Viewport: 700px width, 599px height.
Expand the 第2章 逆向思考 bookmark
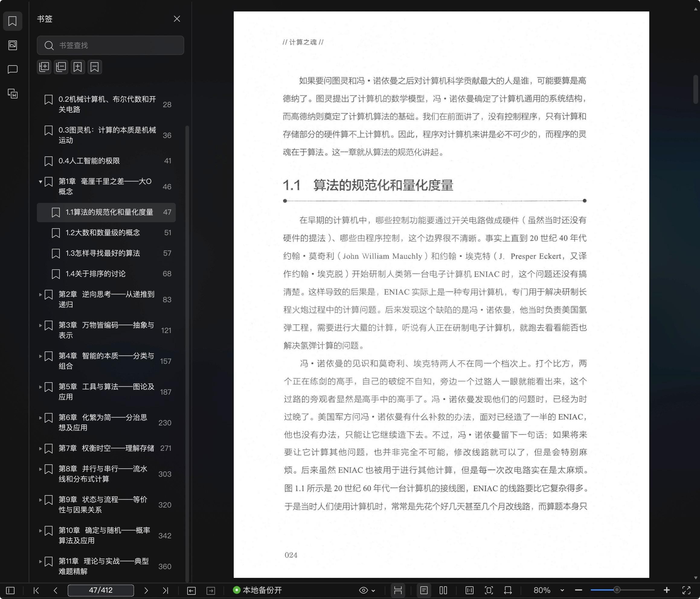point(40,295)
